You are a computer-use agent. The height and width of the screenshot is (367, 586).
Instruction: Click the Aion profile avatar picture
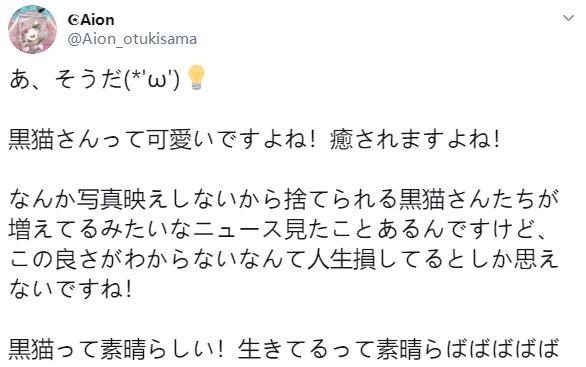click(33, 30)
